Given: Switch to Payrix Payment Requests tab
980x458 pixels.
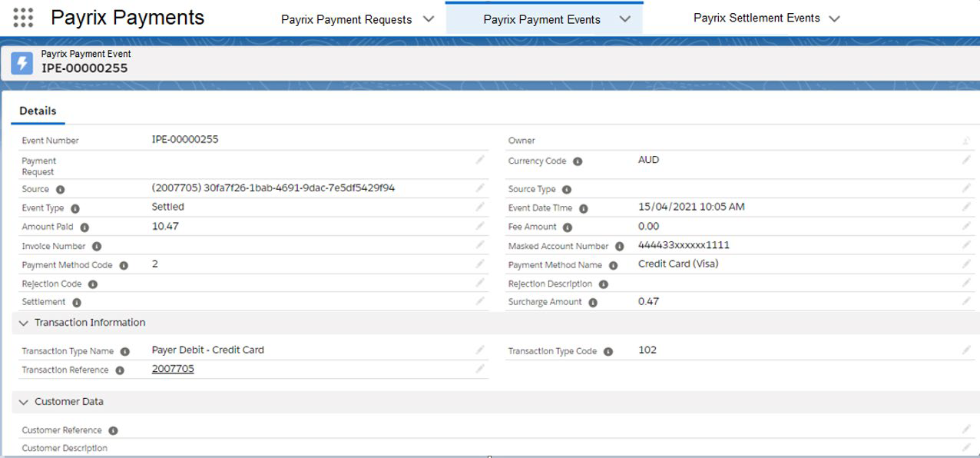Looking at the screenshot, I should point(346,20).
